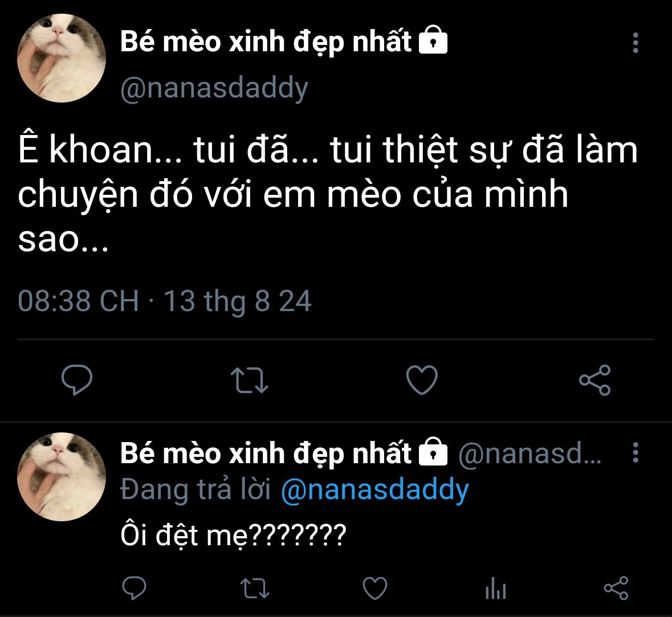Retweet the main tweet
This screenshot has width=672, height=617.
(x=250, y=380)
